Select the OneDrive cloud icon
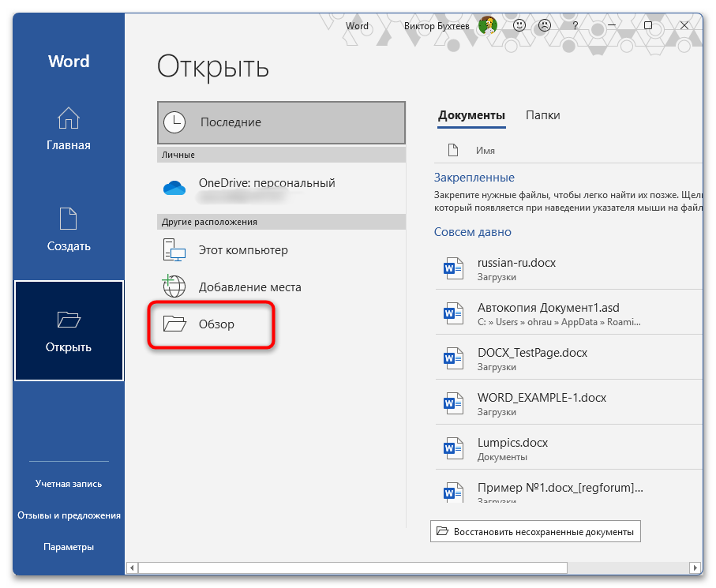The width and height of the screenshot is (716, 588). coord(174,188)
